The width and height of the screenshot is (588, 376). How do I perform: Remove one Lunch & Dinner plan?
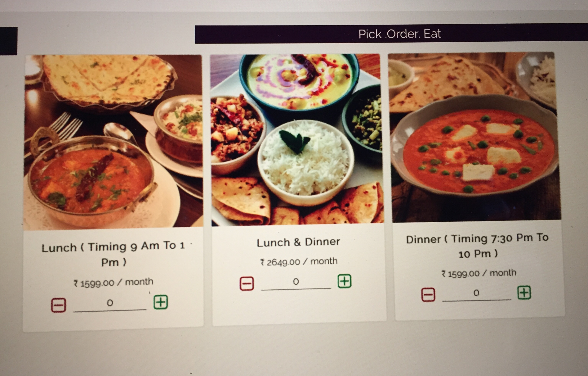pyautogui.click(x=247, y=284)
